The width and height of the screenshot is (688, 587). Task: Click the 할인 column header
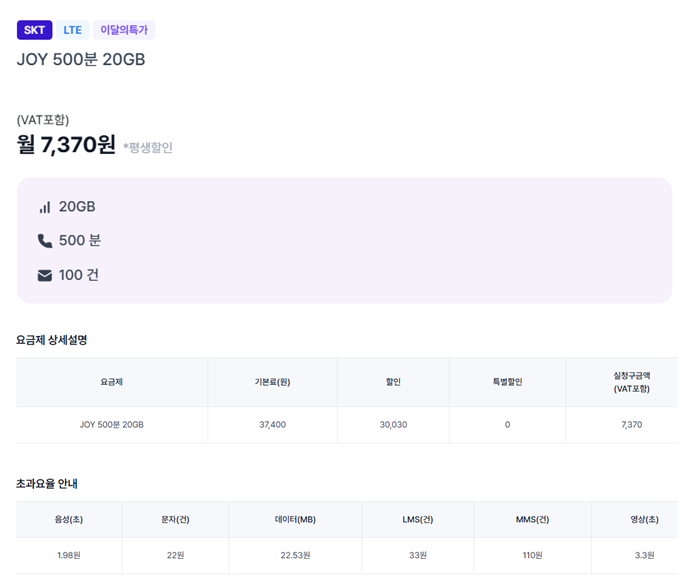pyautogui.click(x=394, y=382)
